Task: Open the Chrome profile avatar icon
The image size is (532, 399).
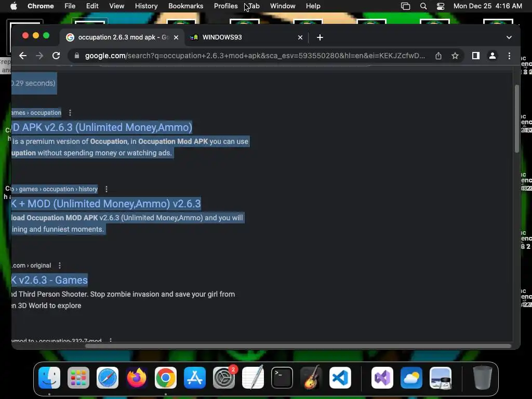Action: (x=493, y=56)
